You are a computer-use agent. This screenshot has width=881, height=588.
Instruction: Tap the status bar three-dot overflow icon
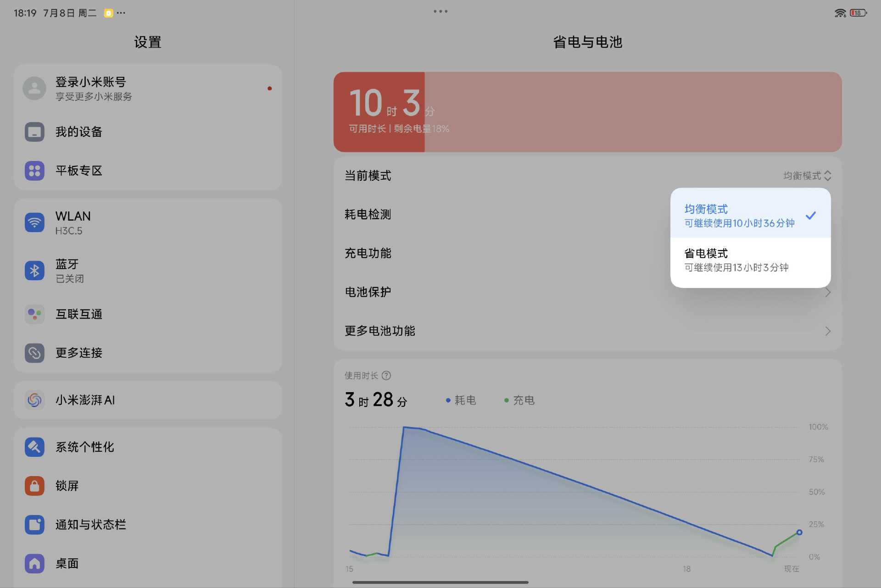coord(121,13)
